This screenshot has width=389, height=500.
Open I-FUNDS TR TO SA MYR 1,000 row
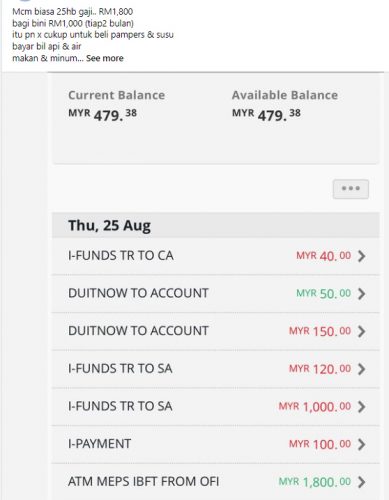[x=215, y=407]
